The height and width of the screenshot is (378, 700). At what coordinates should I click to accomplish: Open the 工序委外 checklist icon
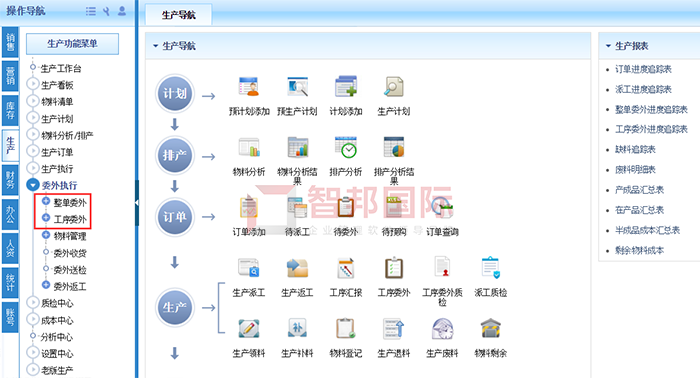[x=394, y=268]
